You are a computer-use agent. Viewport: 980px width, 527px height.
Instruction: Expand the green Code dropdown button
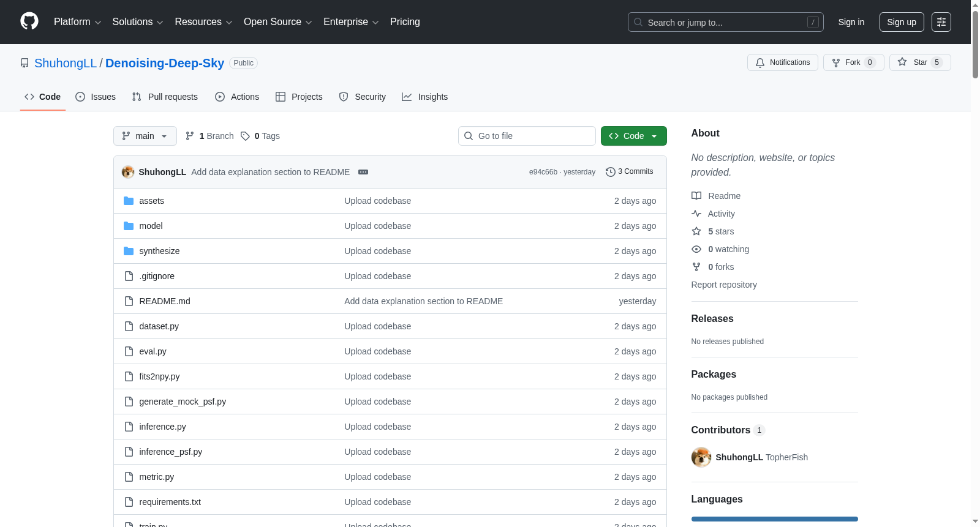click(x=633, y=136)
